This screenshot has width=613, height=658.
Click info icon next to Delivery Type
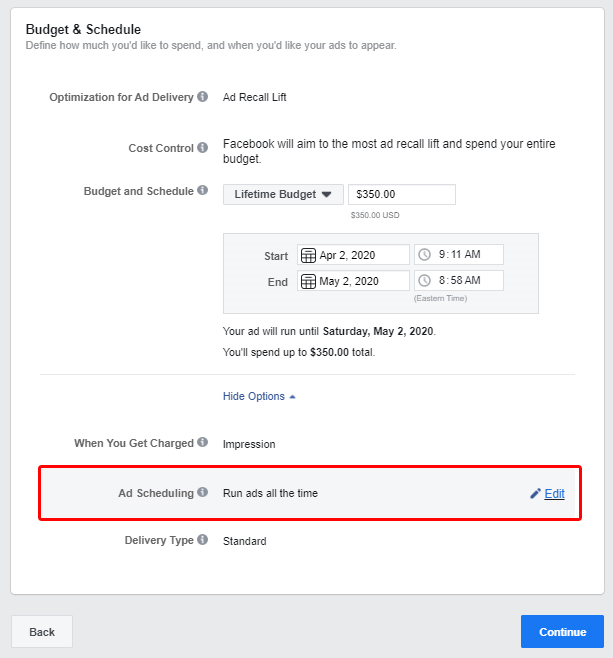pyautogui.click(x=203, y=540)
